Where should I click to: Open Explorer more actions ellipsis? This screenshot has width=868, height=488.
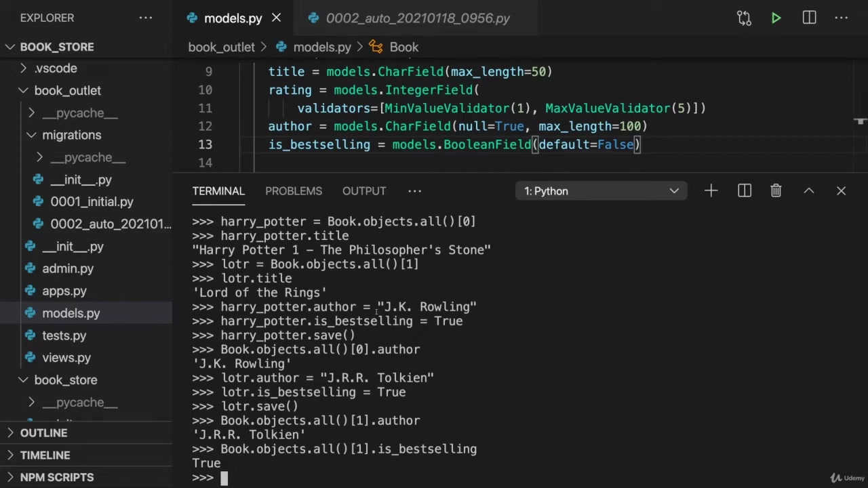[146, 18]
